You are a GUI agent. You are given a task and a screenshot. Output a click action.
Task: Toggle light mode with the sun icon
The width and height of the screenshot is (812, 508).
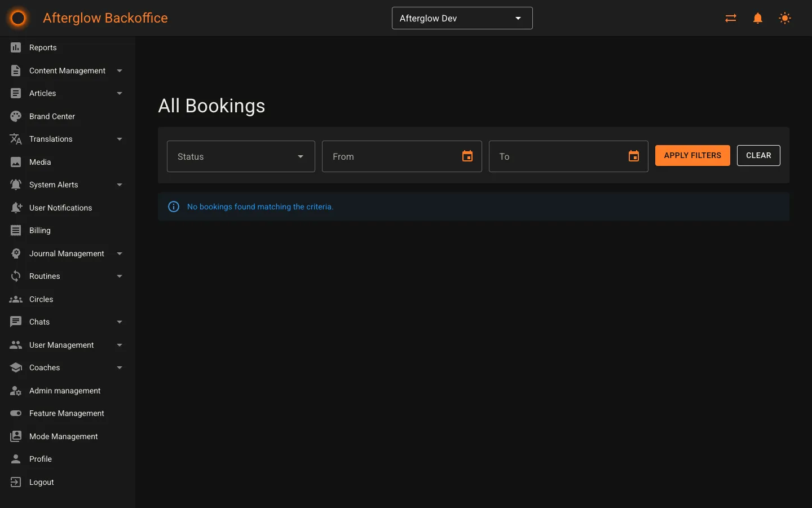(x=785, y=18)
